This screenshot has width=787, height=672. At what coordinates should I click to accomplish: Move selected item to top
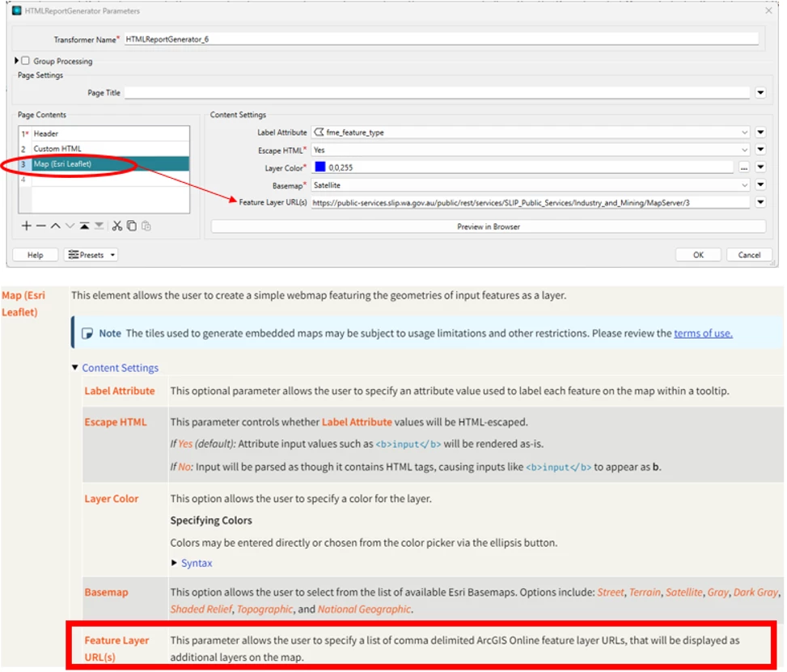(x=84, y=226)
